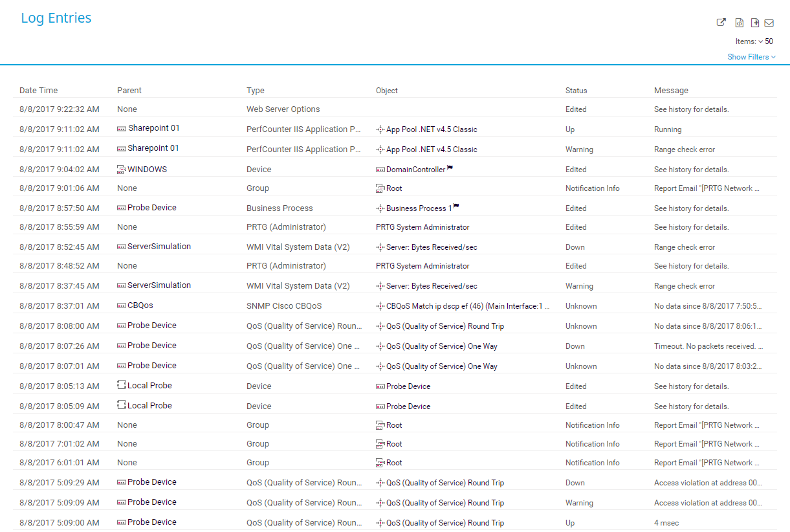Click sensor icon beside CBQoS Match ip dscp
Image resolution: width=790 pixels, height=532 pixels.
point(380,306)
